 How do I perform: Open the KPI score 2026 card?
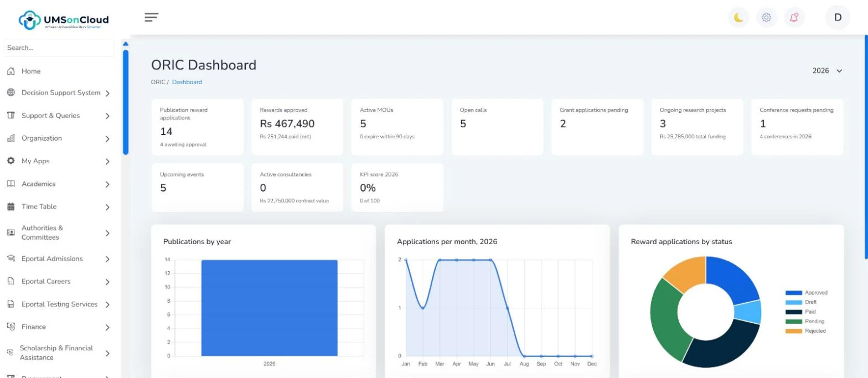397,188
